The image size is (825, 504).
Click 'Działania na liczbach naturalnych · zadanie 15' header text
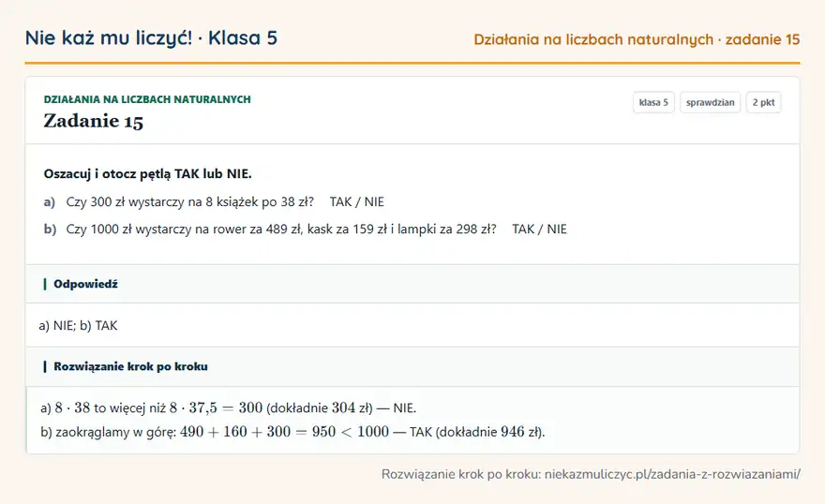click(x=637, y=39)
